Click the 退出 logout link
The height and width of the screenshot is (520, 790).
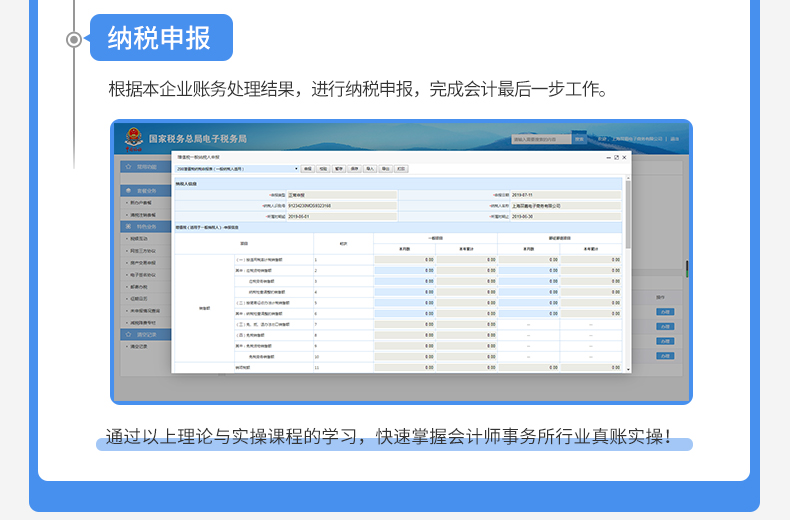(x=674, y=139)
